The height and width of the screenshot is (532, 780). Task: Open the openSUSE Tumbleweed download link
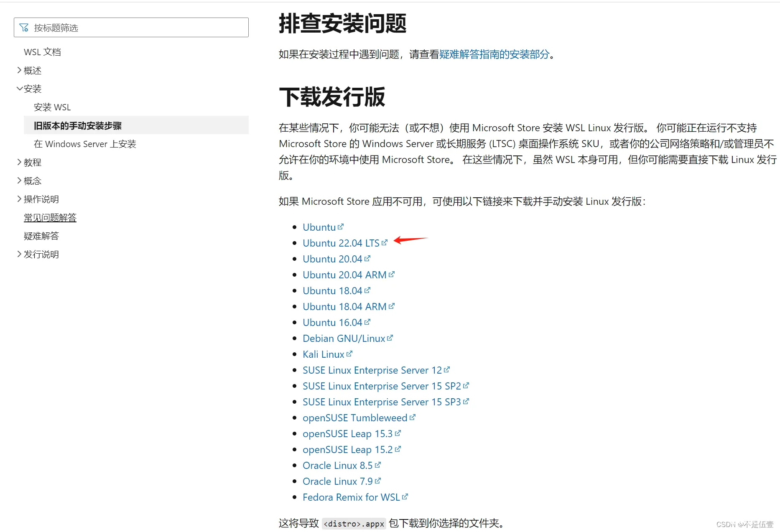355,417
